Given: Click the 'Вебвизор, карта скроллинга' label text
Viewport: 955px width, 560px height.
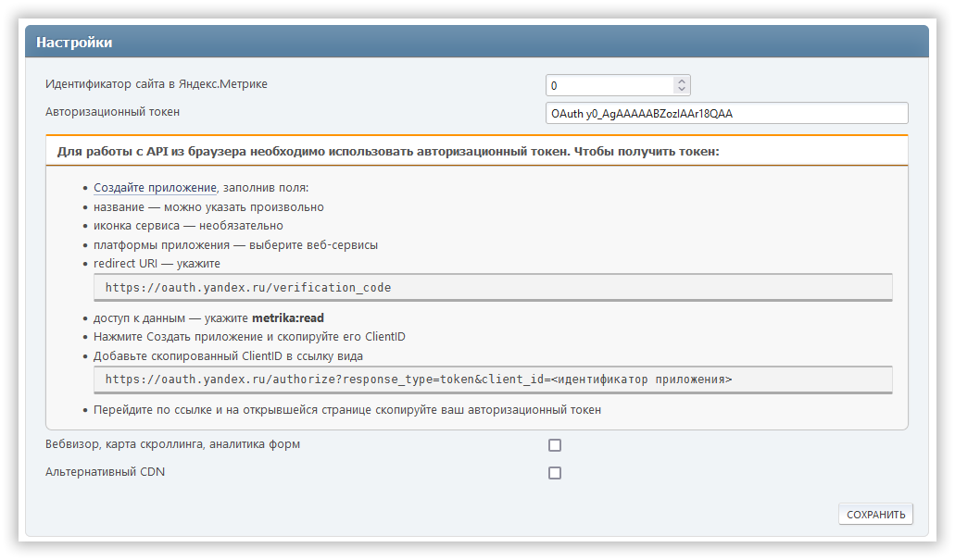Looking at the screenshot, I should (x=172, y=444).
